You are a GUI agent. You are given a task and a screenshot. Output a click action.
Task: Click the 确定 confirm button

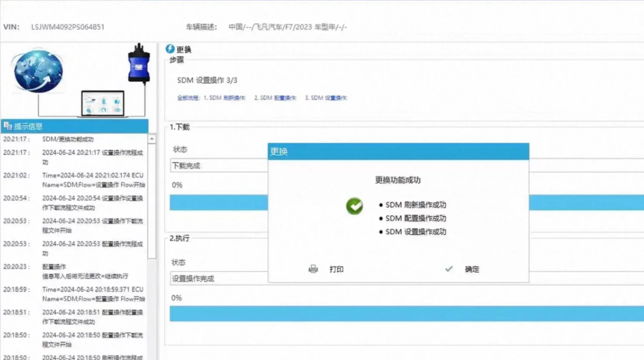click(472, 269)
